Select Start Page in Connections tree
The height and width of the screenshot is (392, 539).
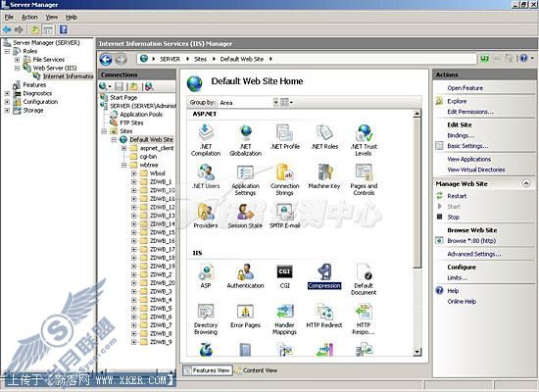coord(123,97)
